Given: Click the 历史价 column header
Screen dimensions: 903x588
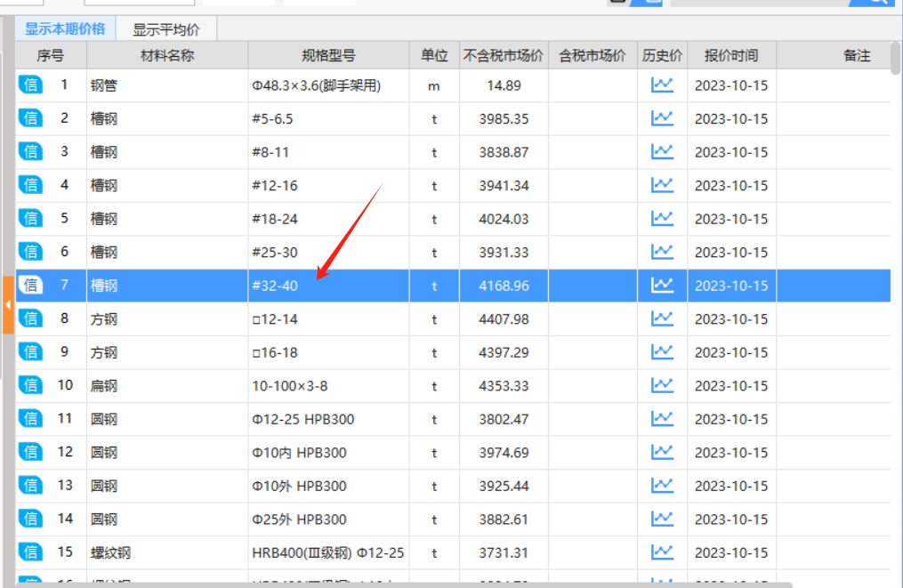Looking at the screenshot, I should coord(662,56).
